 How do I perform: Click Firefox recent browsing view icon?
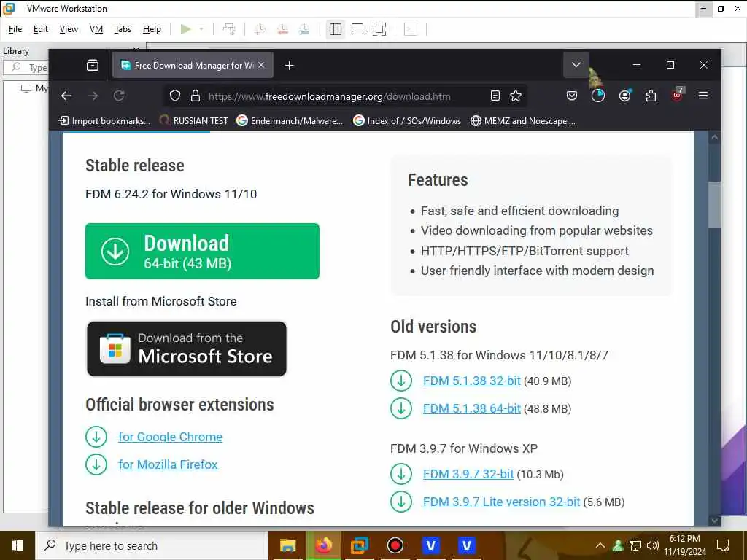click(x=93, y=65)
